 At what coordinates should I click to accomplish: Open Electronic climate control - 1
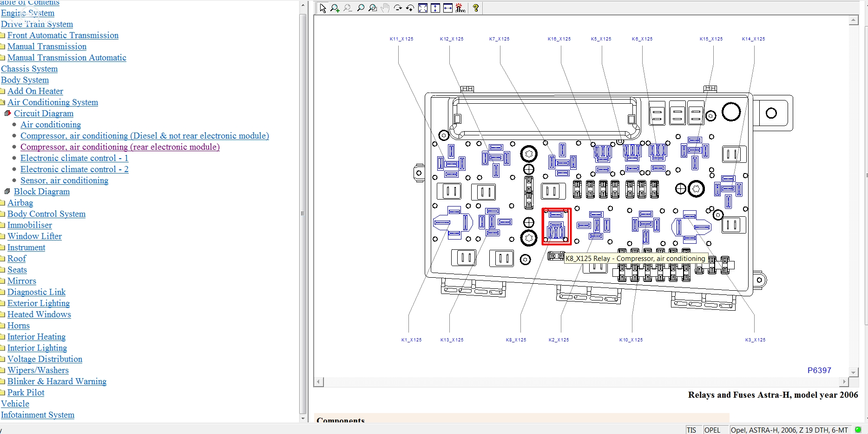click(74, 158)
